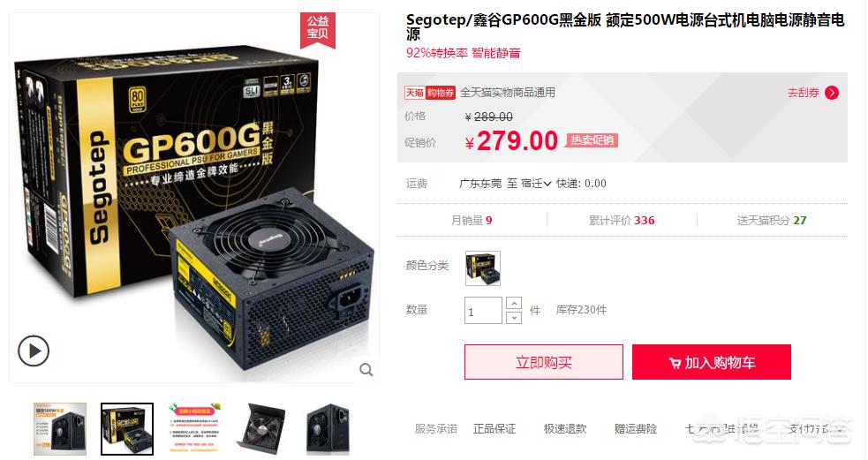Image resolution: width=868 pixels, height=460 pixels.
Task: Expand the 宿迁 destination dropdown
Action: tap(536, 184)
